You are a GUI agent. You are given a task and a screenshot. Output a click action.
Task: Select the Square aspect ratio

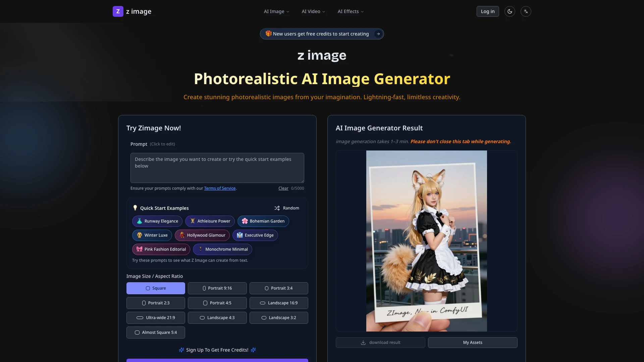[x=156, y=288]
